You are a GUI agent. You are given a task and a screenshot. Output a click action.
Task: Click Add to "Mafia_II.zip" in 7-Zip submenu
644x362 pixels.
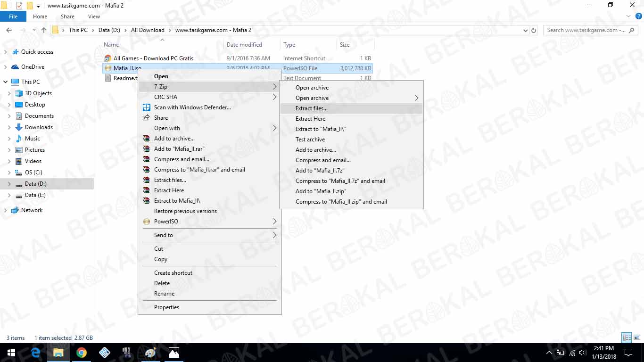[x=351, y=191]
